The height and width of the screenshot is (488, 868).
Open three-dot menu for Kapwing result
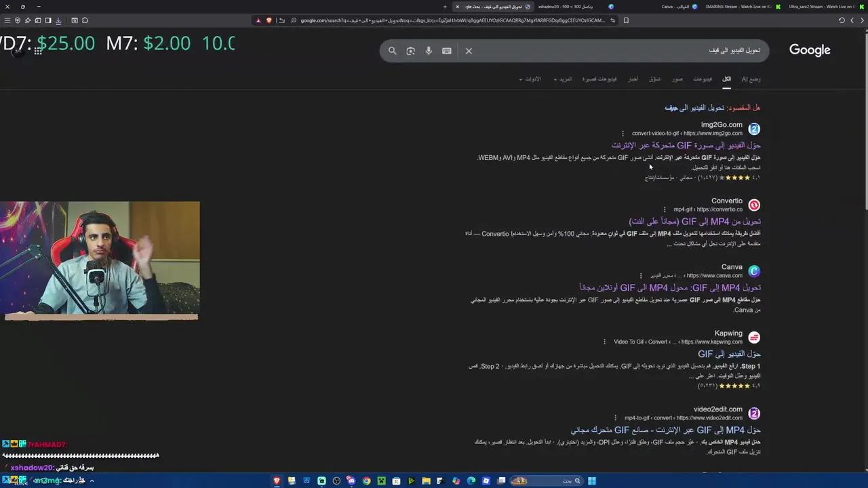[x=604, y=342]
